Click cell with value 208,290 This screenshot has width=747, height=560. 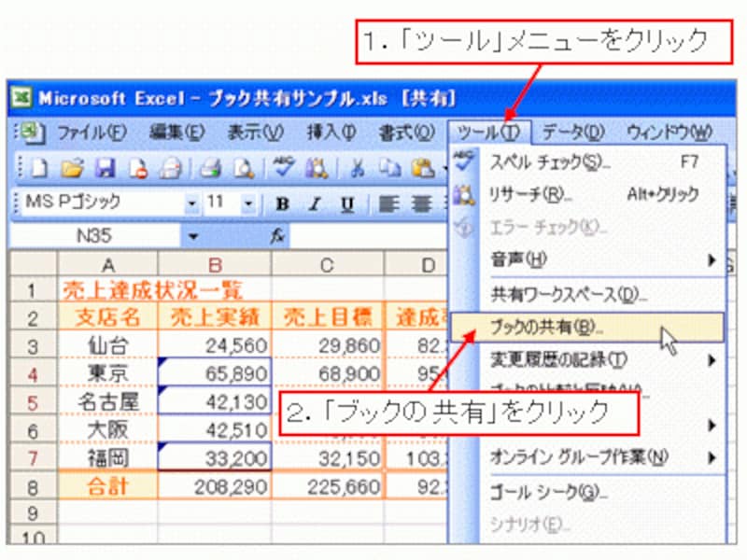(215, 486)
